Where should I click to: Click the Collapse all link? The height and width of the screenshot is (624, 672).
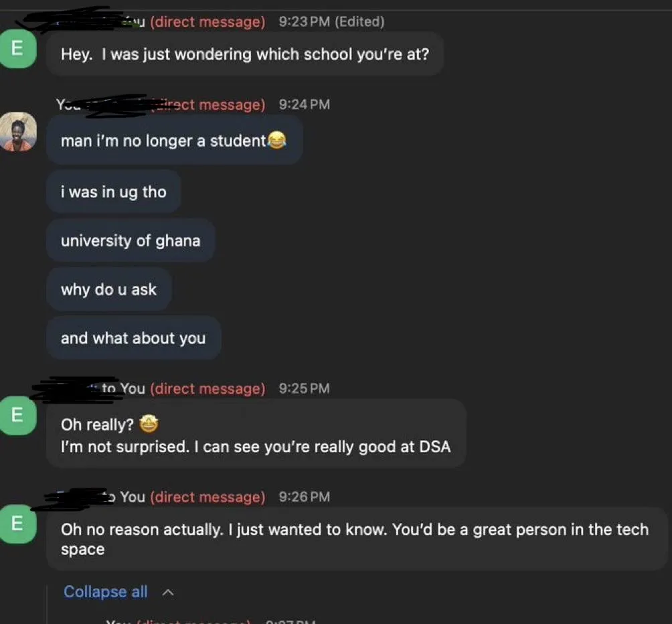(x=106, y=592)
